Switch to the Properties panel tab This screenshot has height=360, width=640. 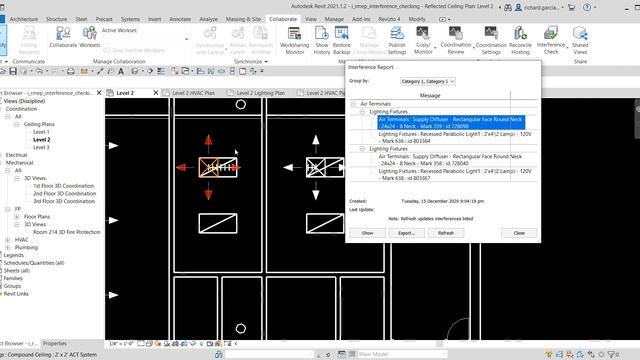click(55, 344)
